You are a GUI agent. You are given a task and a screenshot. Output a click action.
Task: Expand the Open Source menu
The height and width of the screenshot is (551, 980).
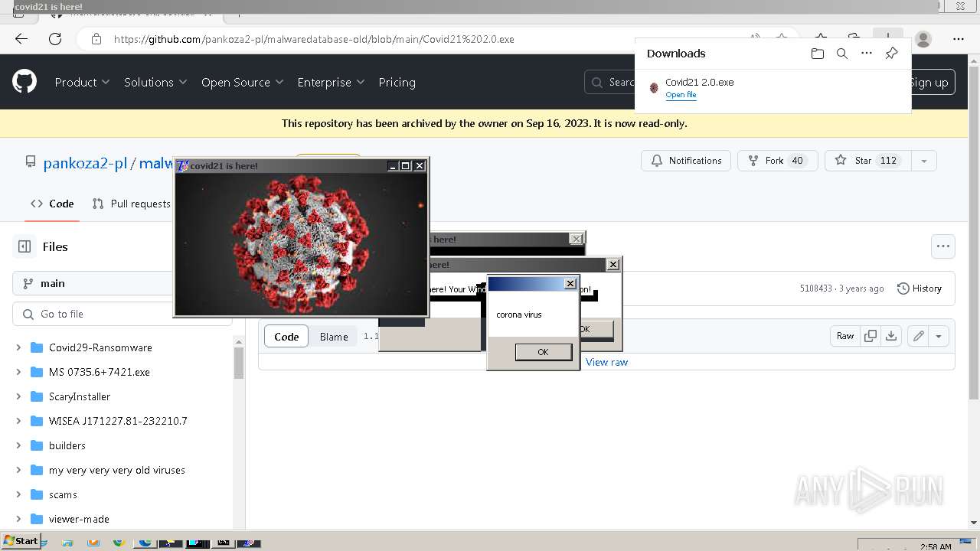coord(242,82)
